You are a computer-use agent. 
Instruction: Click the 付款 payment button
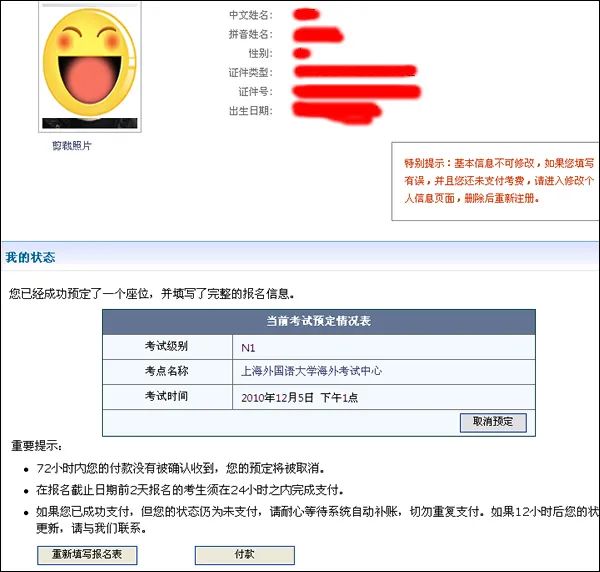[x=245, y=555]
